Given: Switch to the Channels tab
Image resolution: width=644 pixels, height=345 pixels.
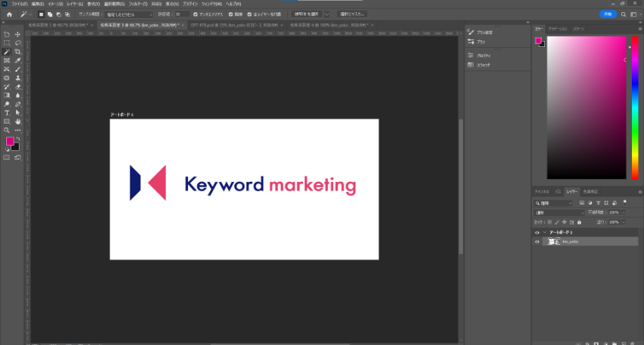Looking at the screenshot, I should (x=542, y=192).
